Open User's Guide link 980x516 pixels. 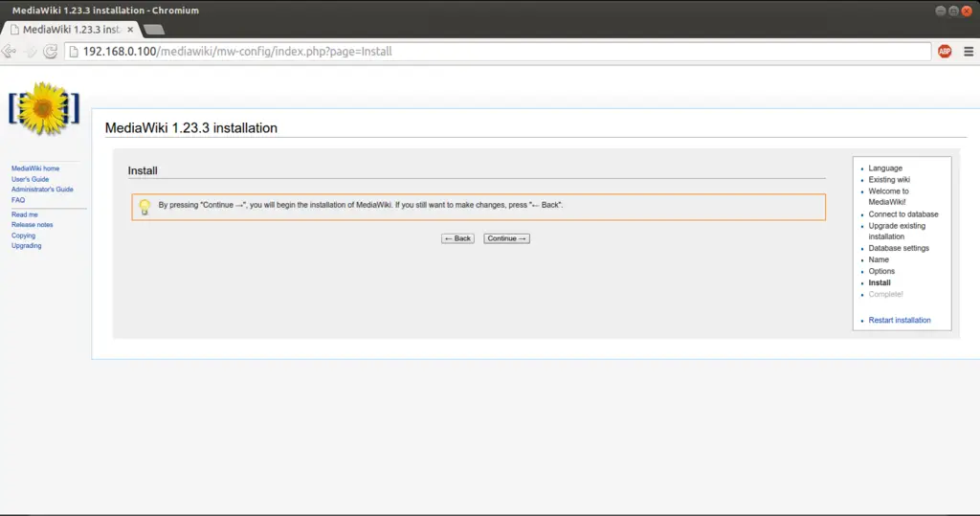point(30,179)
